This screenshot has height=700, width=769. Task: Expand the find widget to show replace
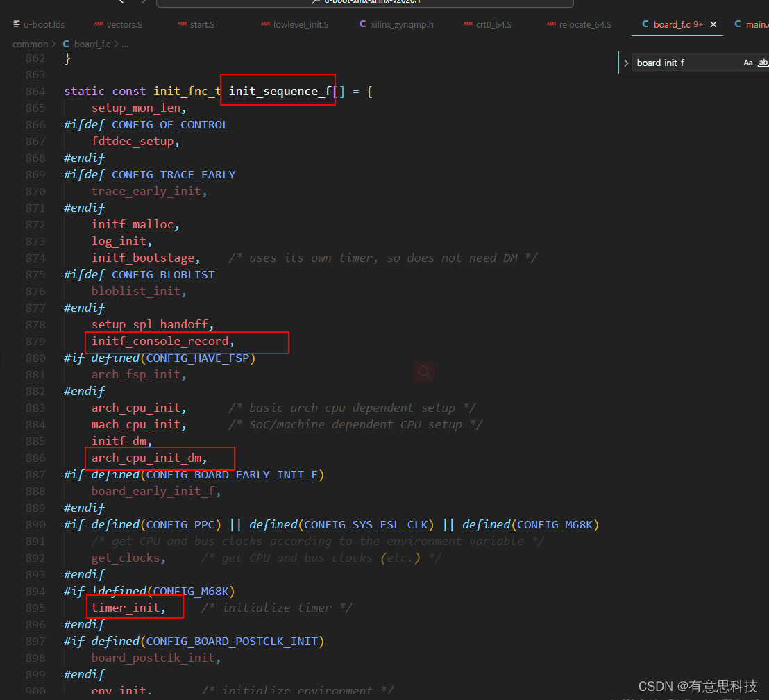pos(627,62)
